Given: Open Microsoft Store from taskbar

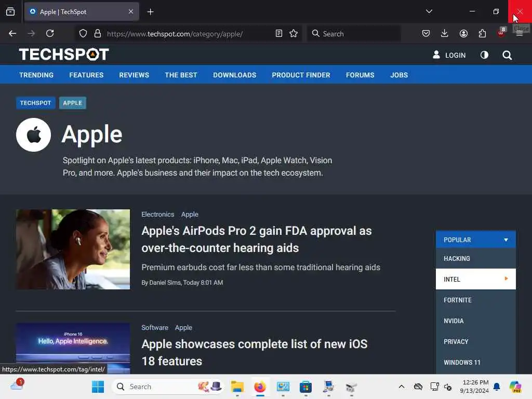Looking at the screenshot, I should tap(305, 387).
